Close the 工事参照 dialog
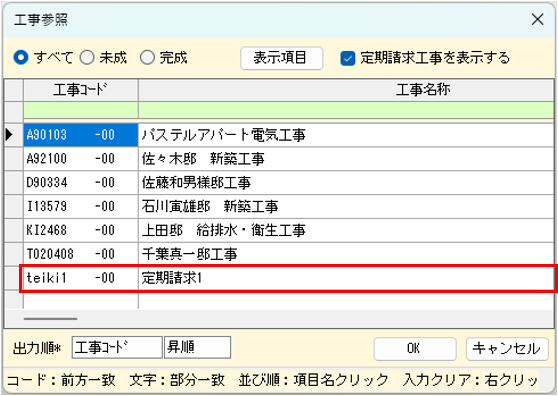Screen dimensions: 558x396 click(x=538, y=19)
